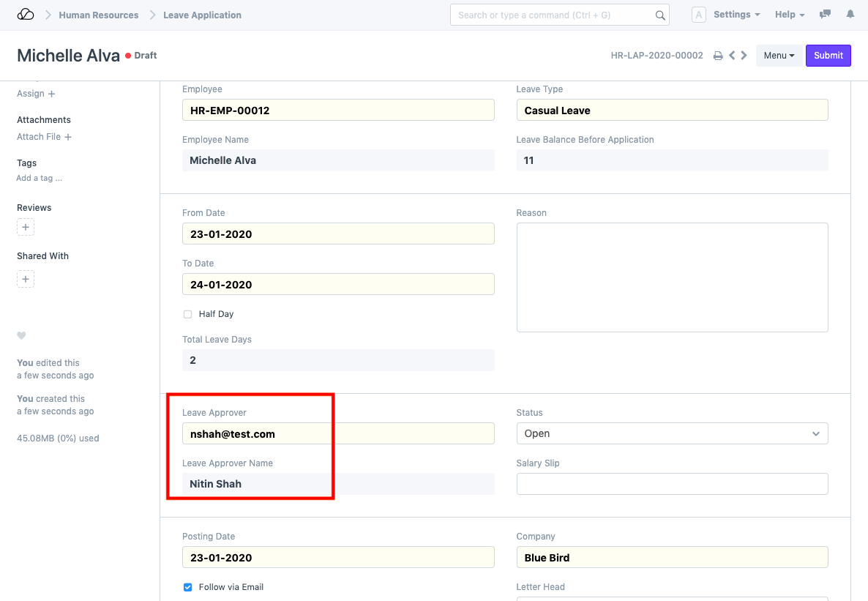The image size is (868, 601).
Task: Open the chat messages icon
Action: [826, 15]
